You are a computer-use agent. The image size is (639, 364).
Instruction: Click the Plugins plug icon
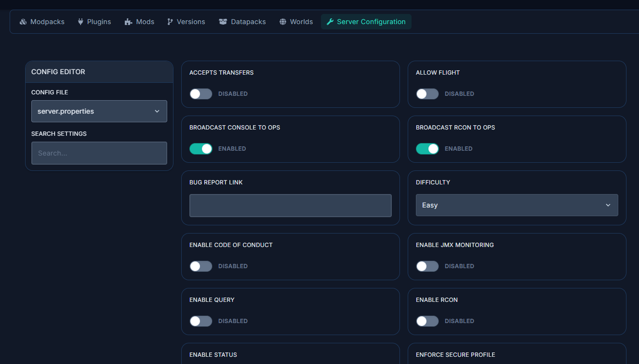[80, 22]
